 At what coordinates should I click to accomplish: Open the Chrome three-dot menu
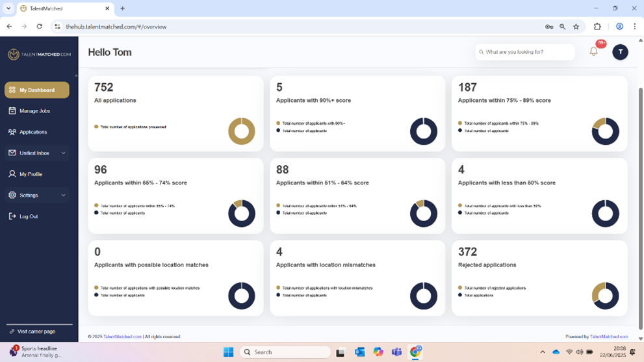point(634,27)
